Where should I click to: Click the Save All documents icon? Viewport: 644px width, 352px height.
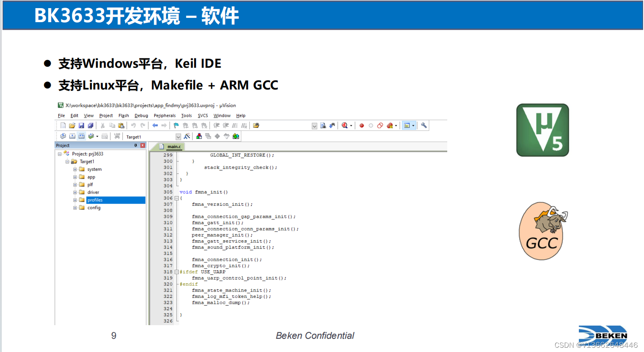(x=90, y=125)
